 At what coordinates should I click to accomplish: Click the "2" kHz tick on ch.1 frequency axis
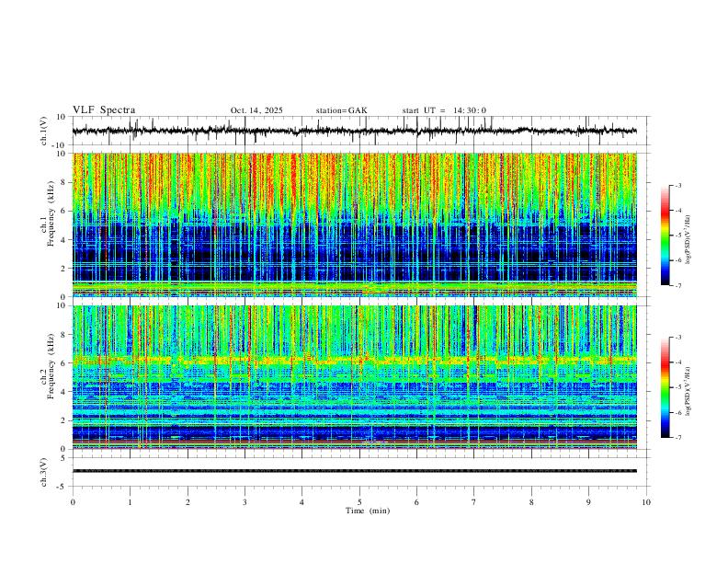pos(64,268)
